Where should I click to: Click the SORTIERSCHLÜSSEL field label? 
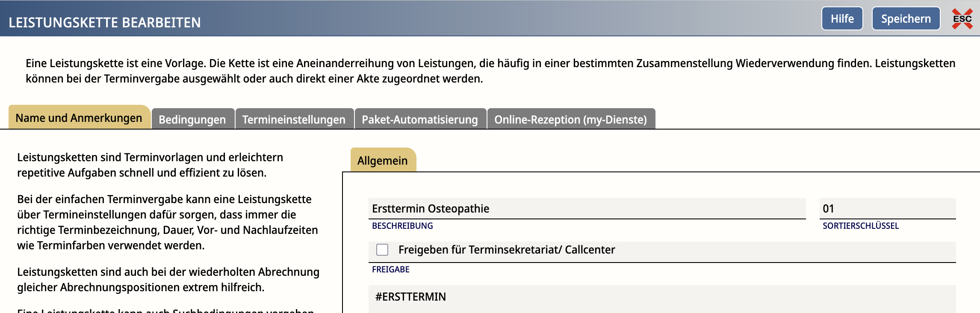tap(861, 226)
